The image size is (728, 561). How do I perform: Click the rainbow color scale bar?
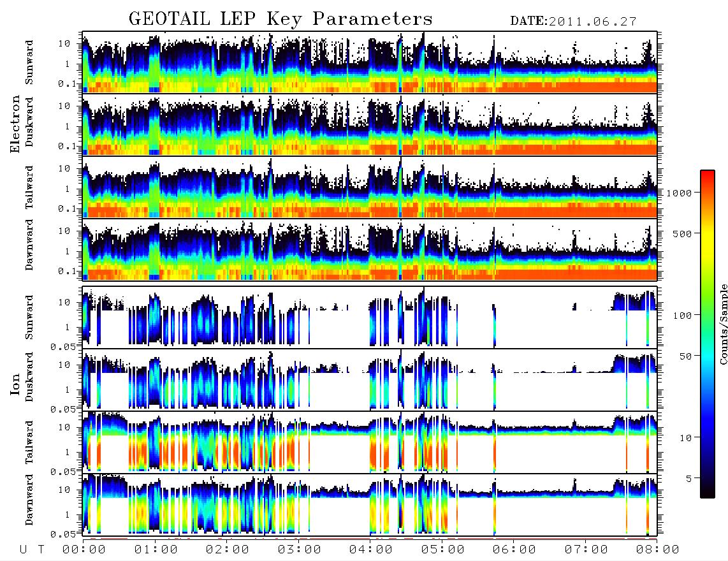pyautogui.click(x=708, y=334)
